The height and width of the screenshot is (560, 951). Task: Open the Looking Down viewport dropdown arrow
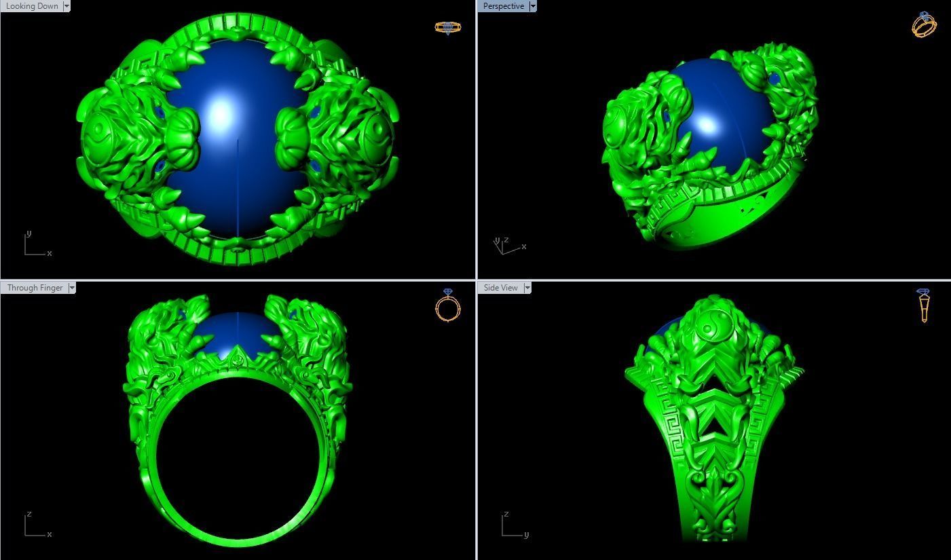point(67,6)
